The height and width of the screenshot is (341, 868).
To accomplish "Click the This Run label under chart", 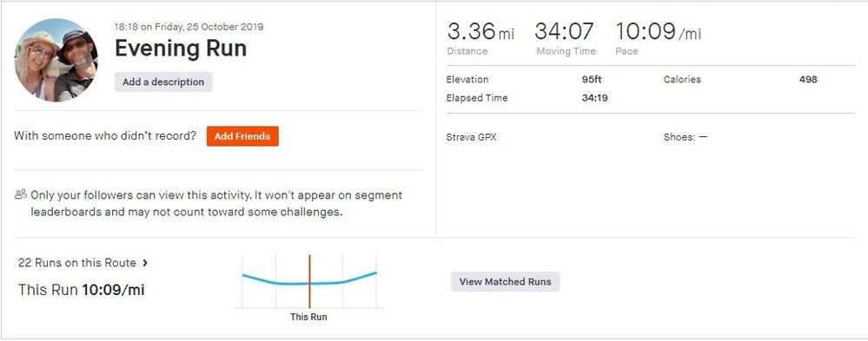I will point(309,317).
